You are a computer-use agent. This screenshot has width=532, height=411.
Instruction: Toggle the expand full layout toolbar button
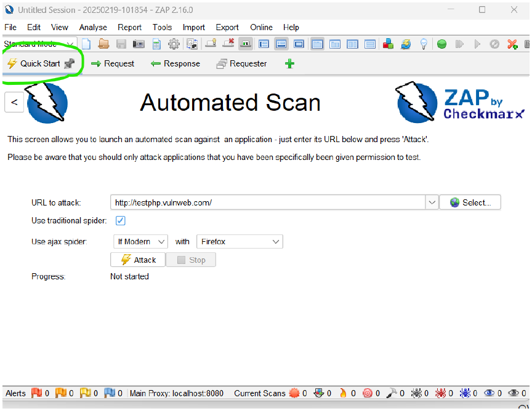tap(299, 44)
